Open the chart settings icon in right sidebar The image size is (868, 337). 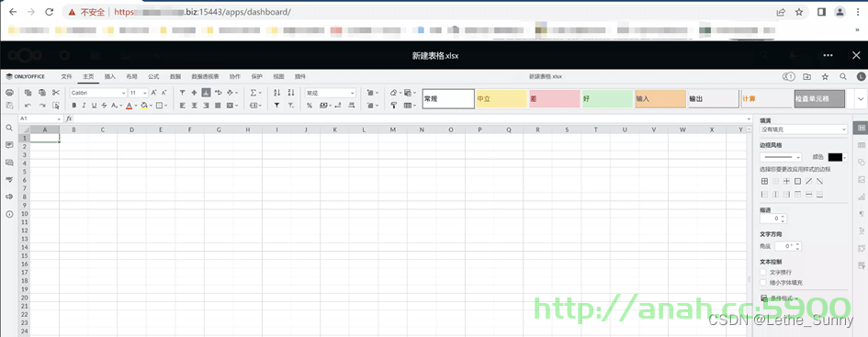click(861, 197)
